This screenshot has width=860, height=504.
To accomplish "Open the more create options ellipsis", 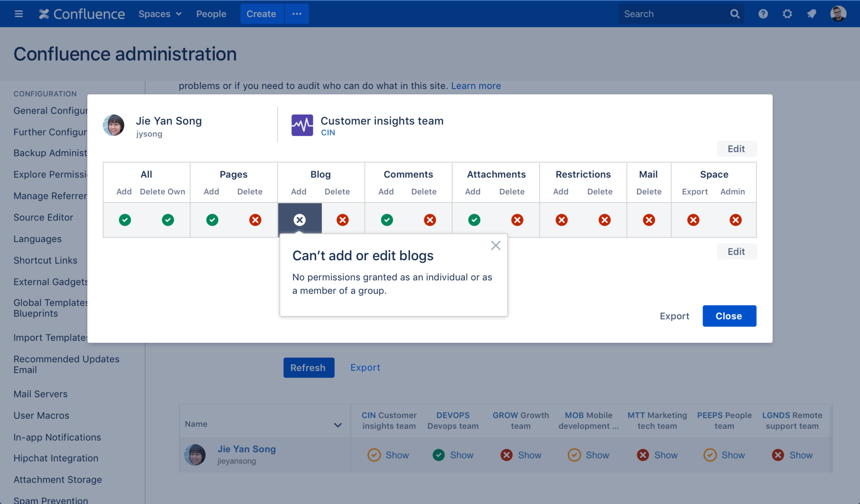I will (x=297, y=14).
